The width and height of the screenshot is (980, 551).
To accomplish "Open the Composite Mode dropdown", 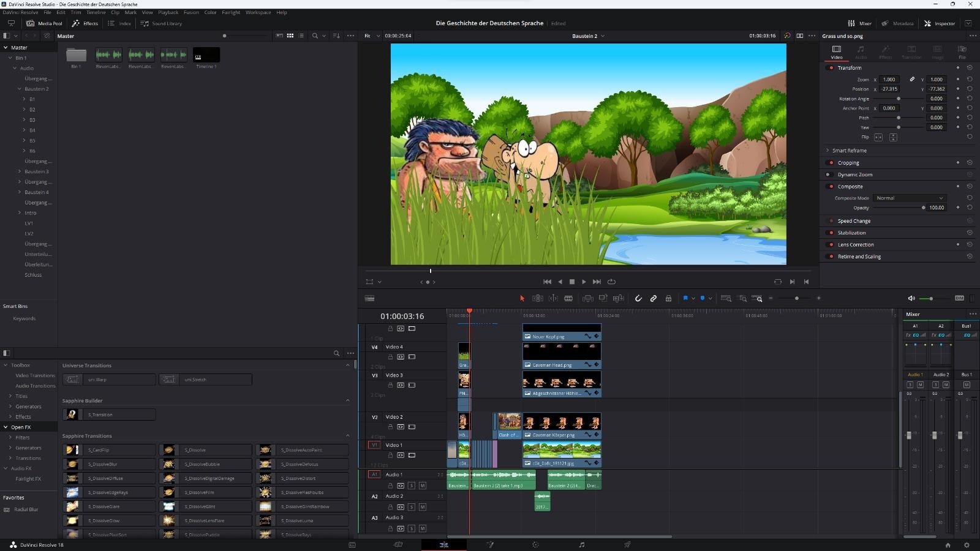I will coord(909,198).
